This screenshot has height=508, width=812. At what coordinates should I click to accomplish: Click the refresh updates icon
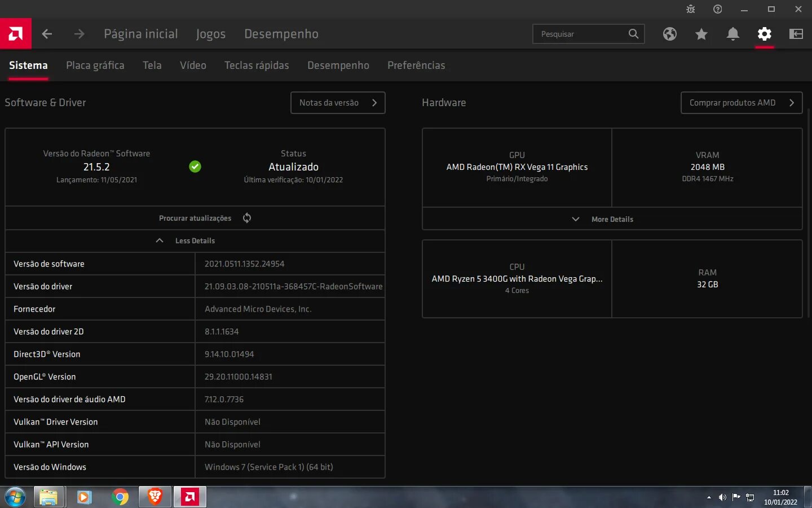click(x=247, y=218)
